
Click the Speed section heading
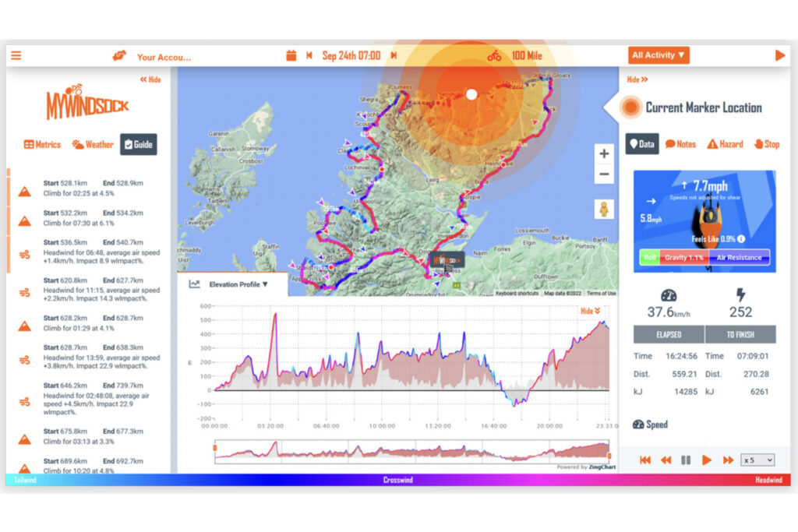tap(650, 425)
